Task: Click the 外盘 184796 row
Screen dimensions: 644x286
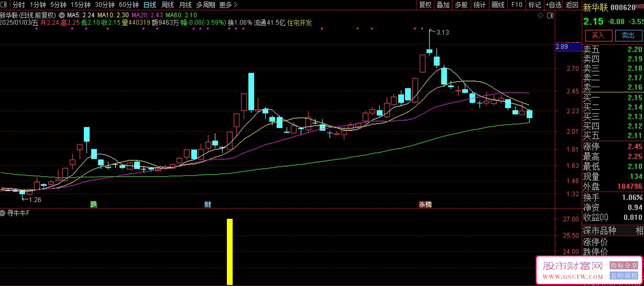Action: (x=613, y=187)
